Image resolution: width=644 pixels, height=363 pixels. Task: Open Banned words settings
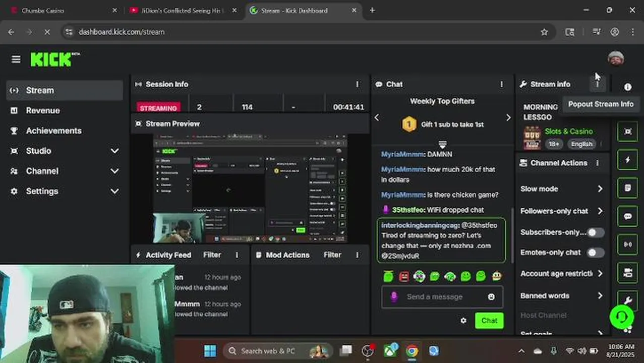(562, 295)
